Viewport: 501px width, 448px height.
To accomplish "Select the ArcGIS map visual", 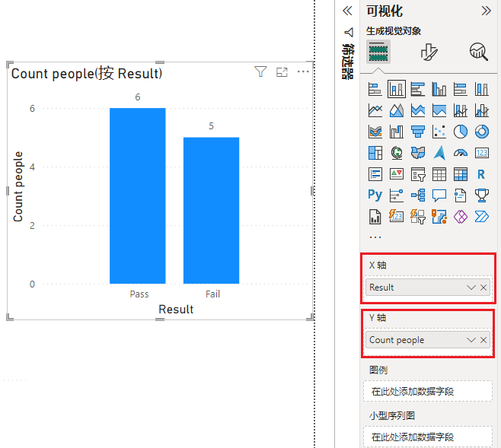I will [x=439, y=217].
